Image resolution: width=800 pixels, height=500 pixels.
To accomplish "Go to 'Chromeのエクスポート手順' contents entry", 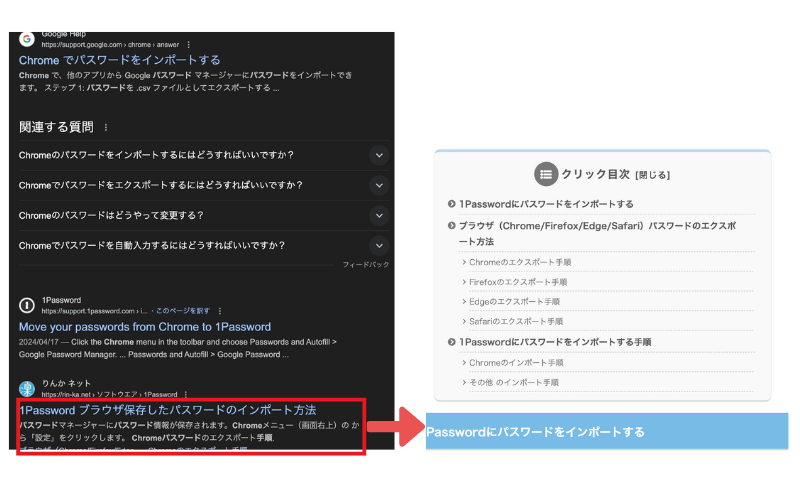I will (520, 262).
